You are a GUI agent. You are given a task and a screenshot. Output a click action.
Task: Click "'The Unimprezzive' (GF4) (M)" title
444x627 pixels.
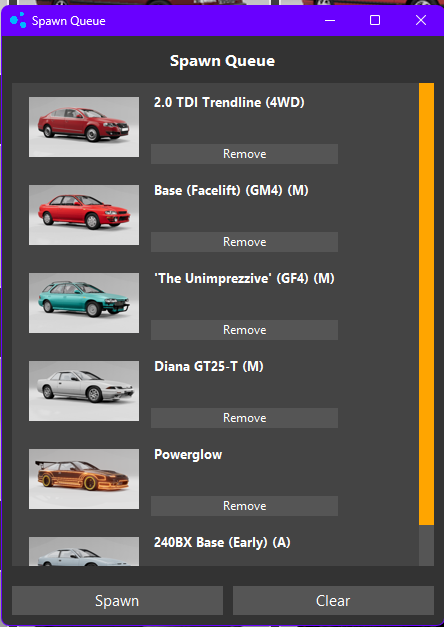point(244,278)
